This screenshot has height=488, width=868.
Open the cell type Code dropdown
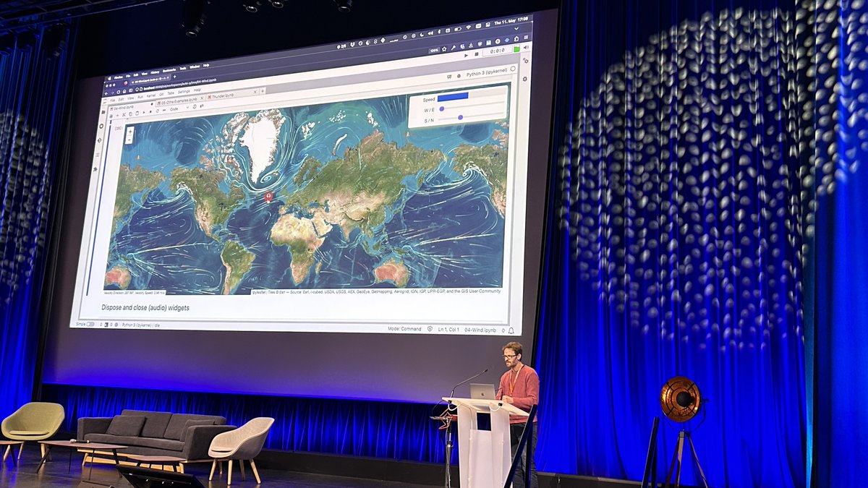(179, 108)
